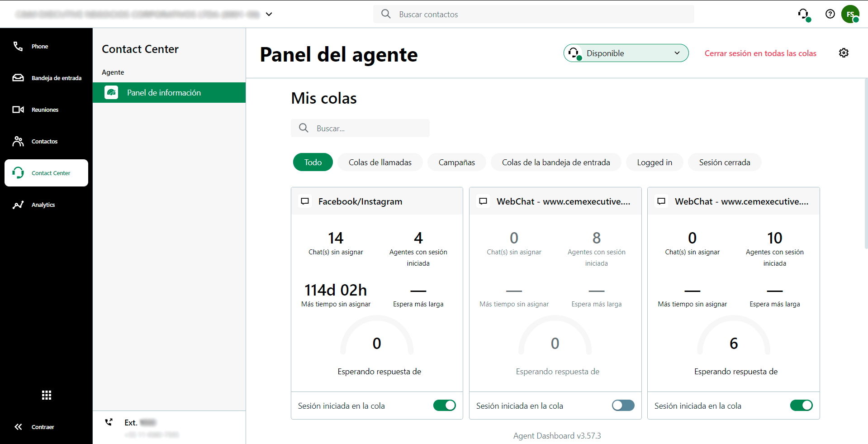Open Contactos in the sidebar
The image size is (868, 444).
(x=44, y=141)
